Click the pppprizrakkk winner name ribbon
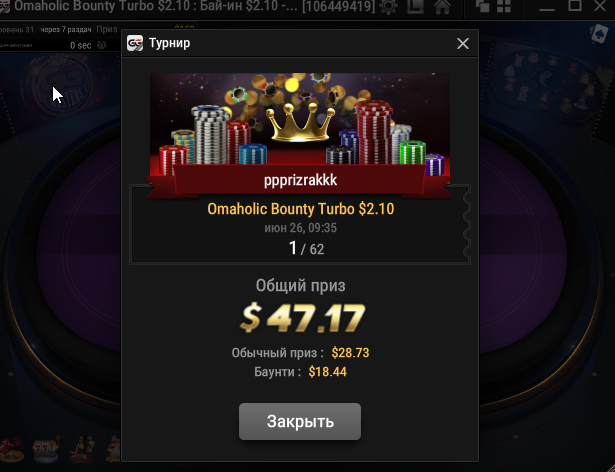Viewport: 615px width, 472px height. click(300, 180)
